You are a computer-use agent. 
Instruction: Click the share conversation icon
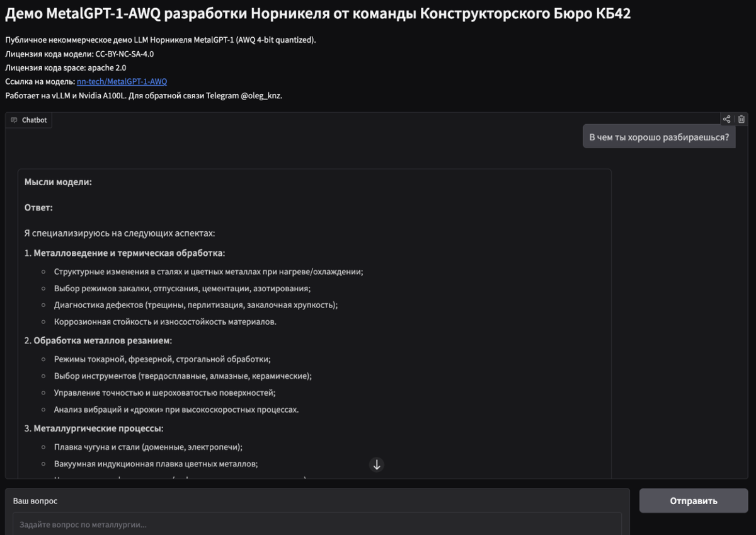click(x=726, y=119)
